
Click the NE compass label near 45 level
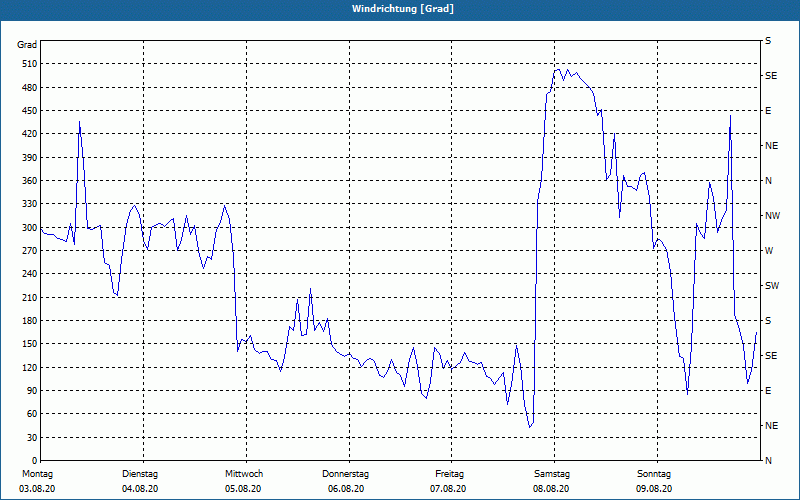772,426
